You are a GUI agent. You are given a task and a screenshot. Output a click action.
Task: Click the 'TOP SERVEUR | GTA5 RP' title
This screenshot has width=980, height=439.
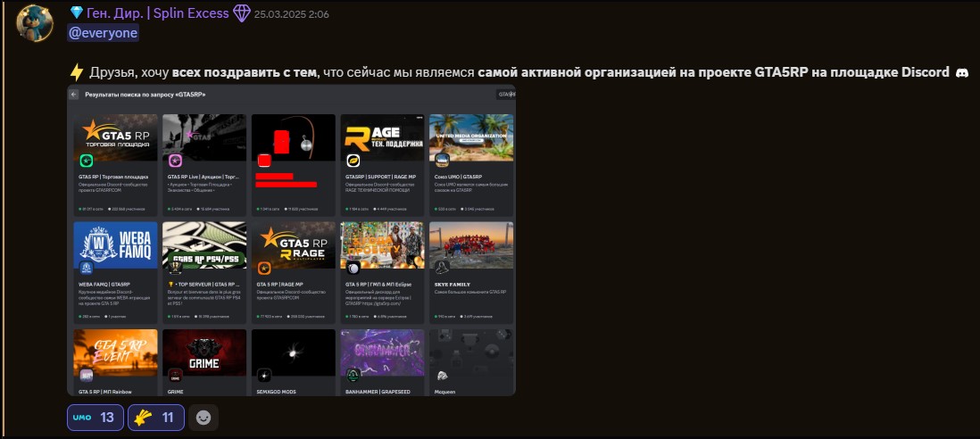click(204, 285)
